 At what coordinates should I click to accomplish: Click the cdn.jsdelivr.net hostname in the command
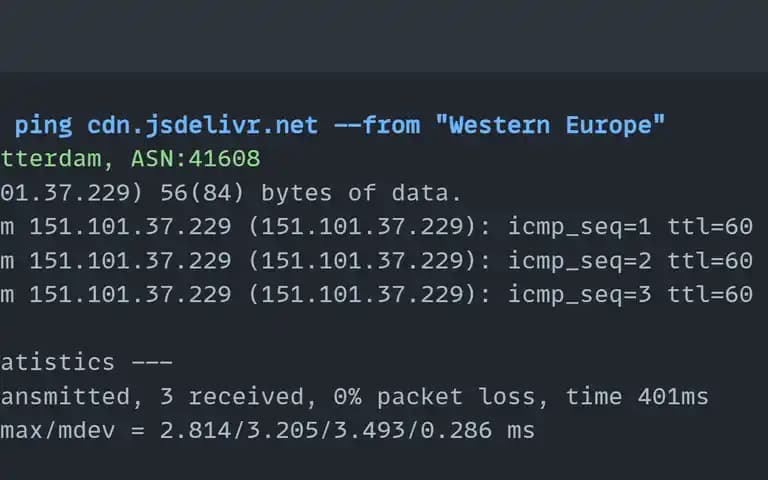(203, 125)
